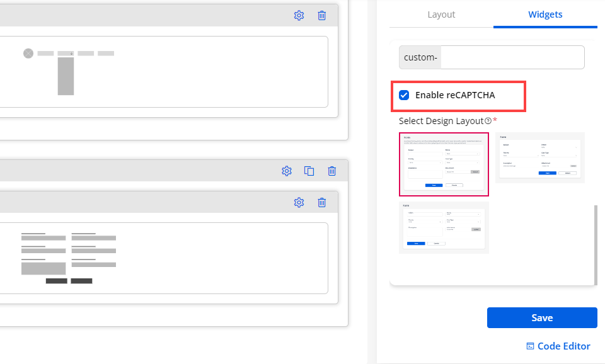
Task: Click help icon beside Select Design Layout
Action: pos(488,121)
